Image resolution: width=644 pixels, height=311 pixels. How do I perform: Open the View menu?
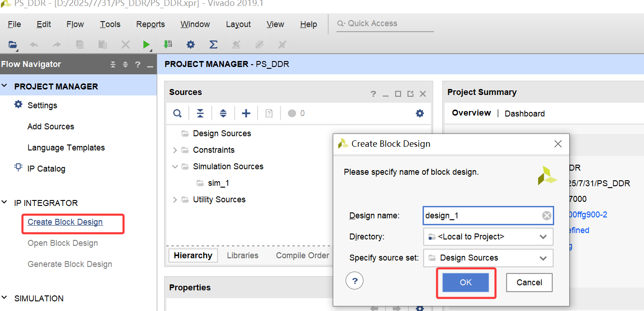click(x=275, y=24)
